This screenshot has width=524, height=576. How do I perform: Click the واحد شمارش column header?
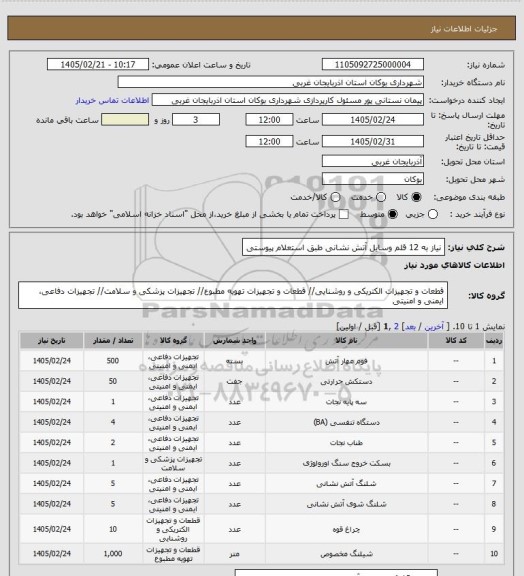click(234, 341)
